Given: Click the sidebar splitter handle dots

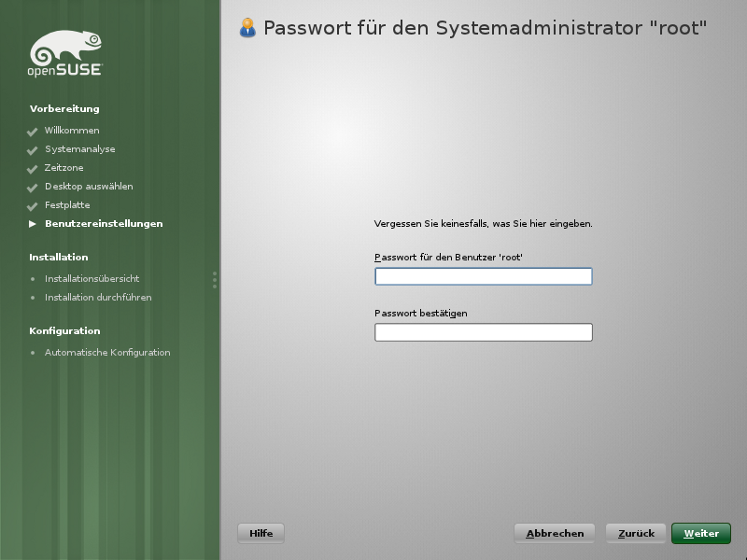Looking at the screenshot, I should pos(215,280).
